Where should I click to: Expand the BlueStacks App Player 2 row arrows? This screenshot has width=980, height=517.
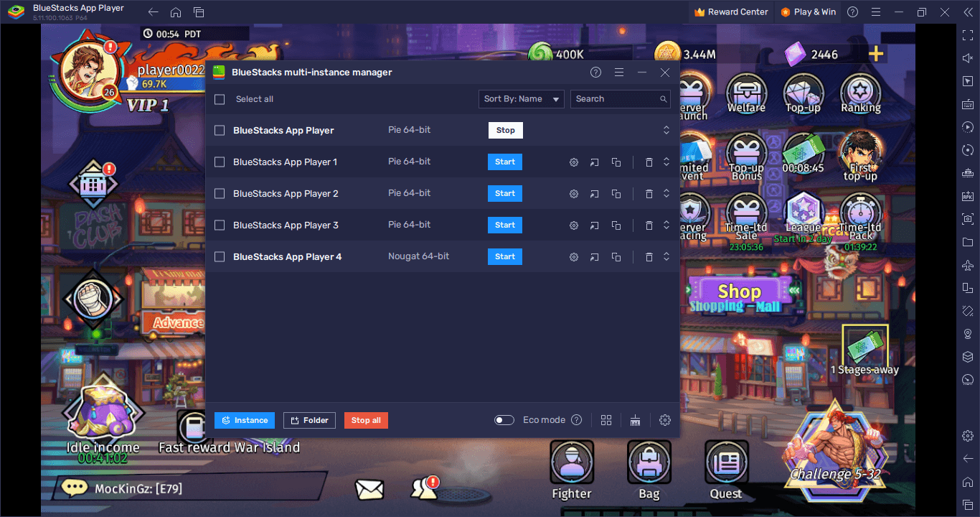666,194
